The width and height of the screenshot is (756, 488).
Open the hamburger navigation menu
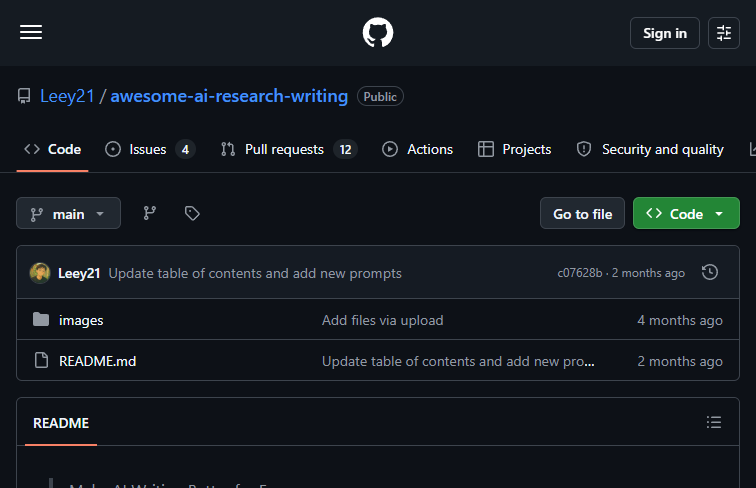pyautogui.click(x=31, y=32)
